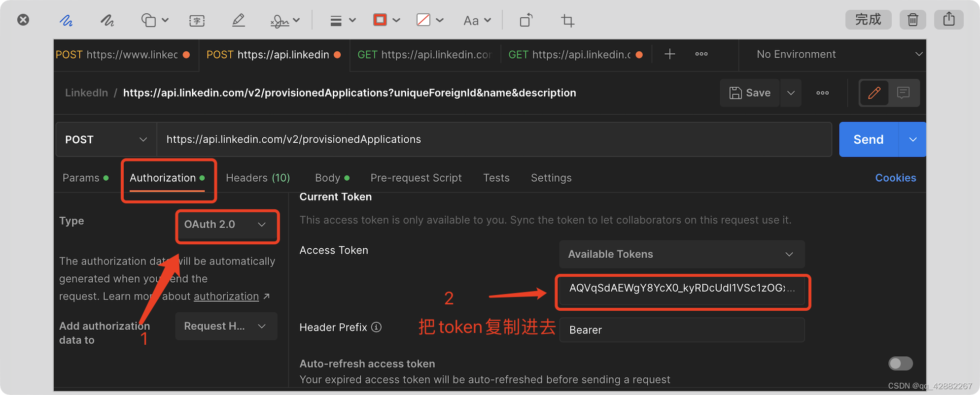Click the LinkedIn breadcrumb
This screenshot has height=395, width=980.
point(86,93)
